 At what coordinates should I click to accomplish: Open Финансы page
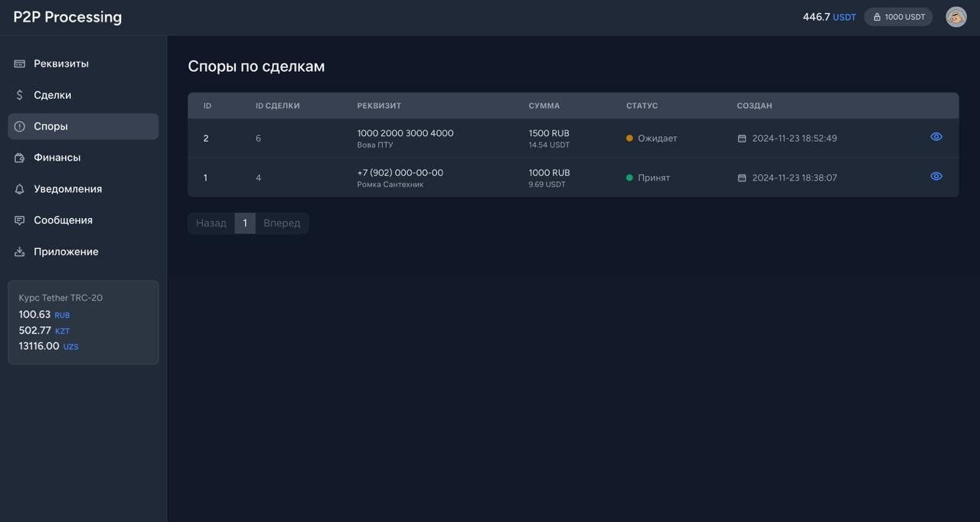(83, 158)
